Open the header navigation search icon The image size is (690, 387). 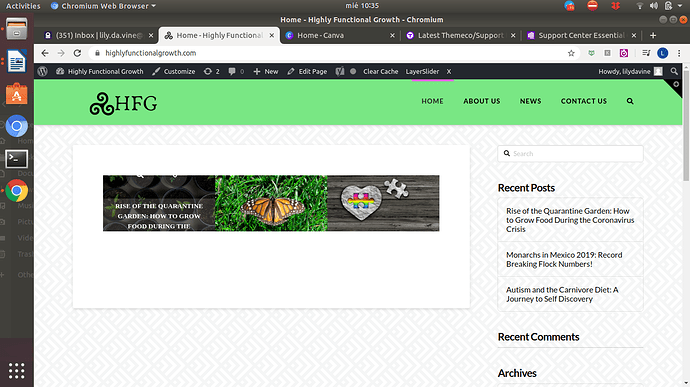(630, 101)
